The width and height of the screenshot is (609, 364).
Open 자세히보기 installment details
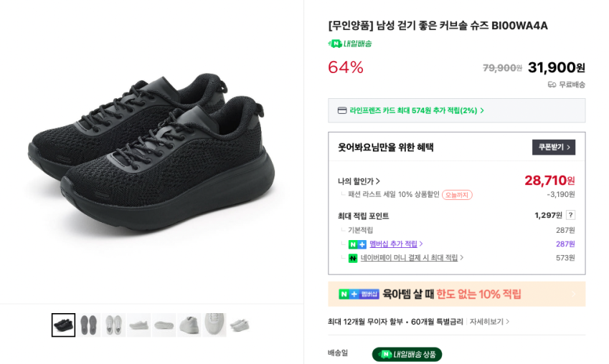click(490, 322)
